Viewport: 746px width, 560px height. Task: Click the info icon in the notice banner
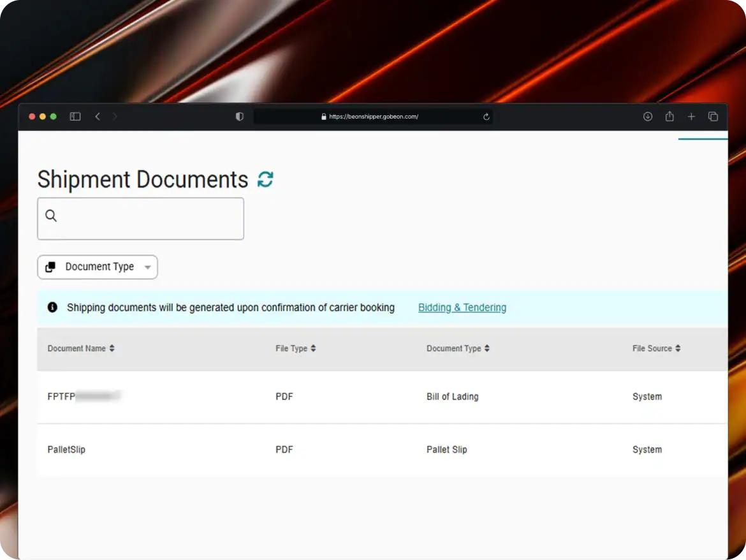coord(52,307)
